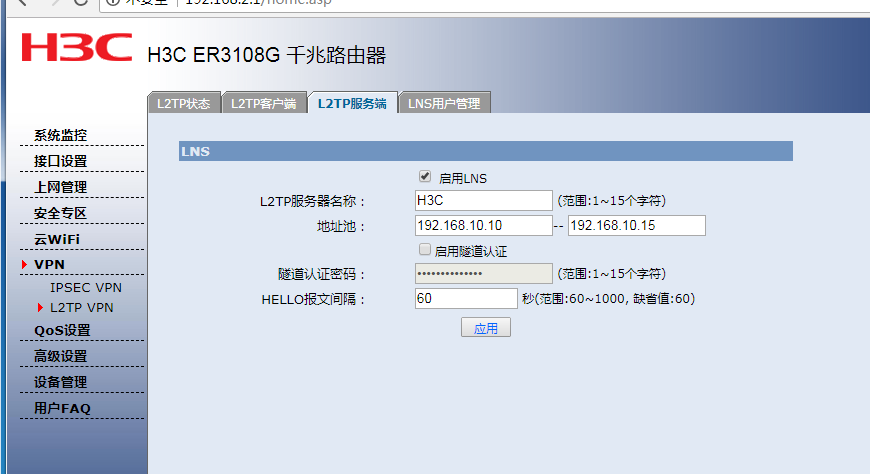
Task: Click the LNS section header
Action: click(x=485, y=151)
